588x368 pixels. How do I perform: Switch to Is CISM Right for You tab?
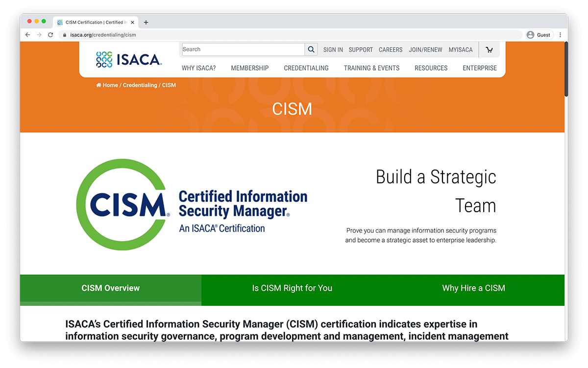(292, 288)
